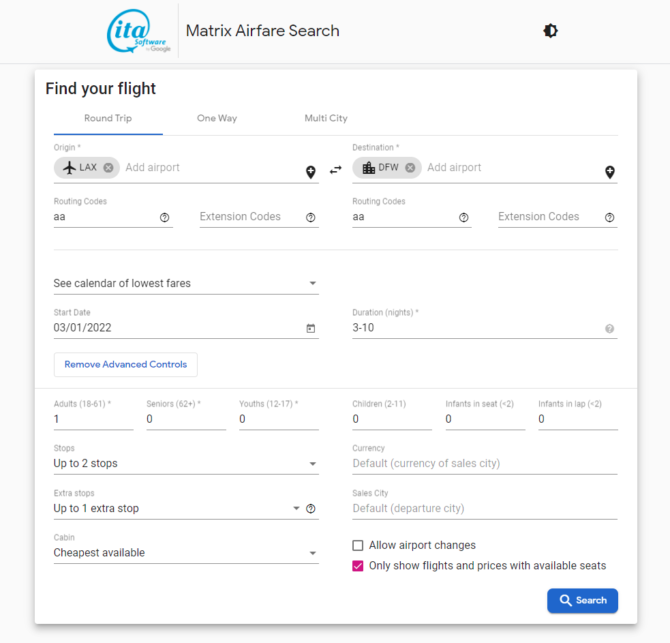
Task: Open the start date calendar picker
Action: click(311, 328)
